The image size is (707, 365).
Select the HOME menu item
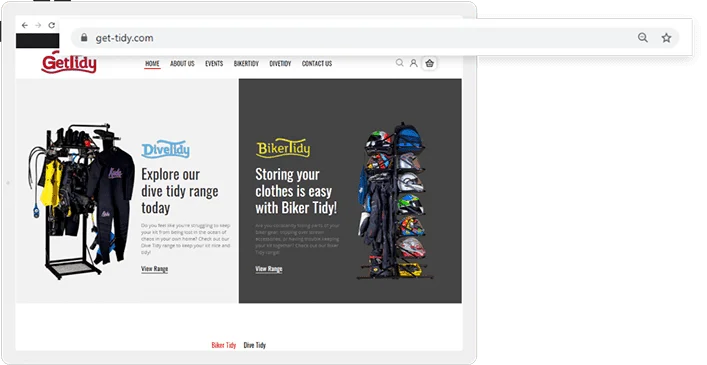click(x=152, y=64)
